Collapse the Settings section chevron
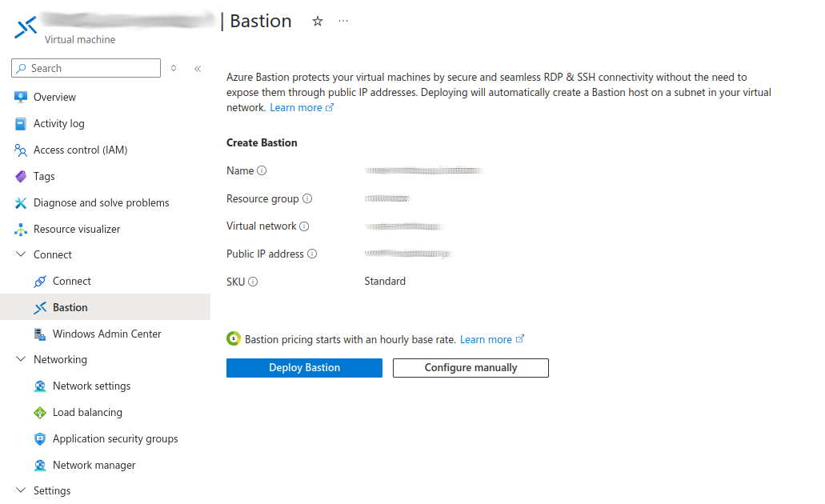Screen dimensions: 825x504 coord(21,490)
